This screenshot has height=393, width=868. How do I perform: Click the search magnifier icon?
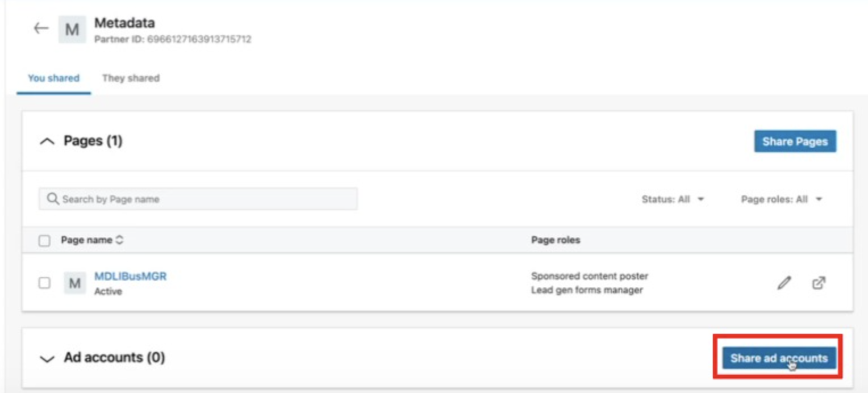point(53,199)
